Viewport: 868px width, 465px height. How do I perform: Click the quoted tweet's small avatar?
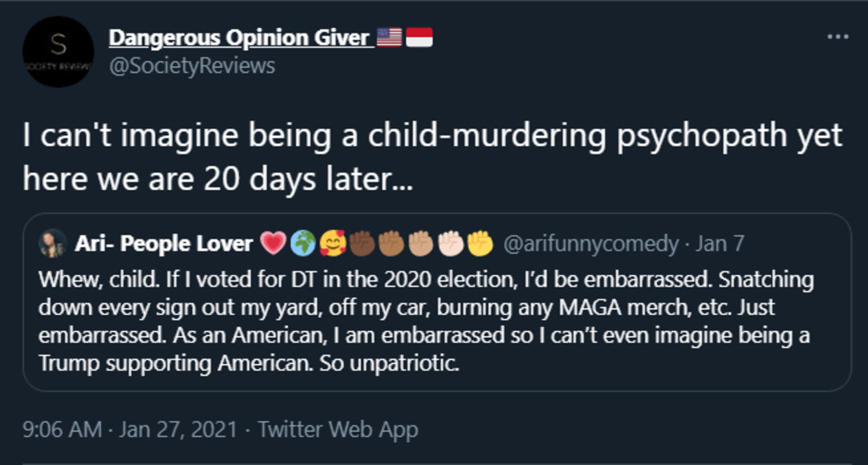[53, 244]
